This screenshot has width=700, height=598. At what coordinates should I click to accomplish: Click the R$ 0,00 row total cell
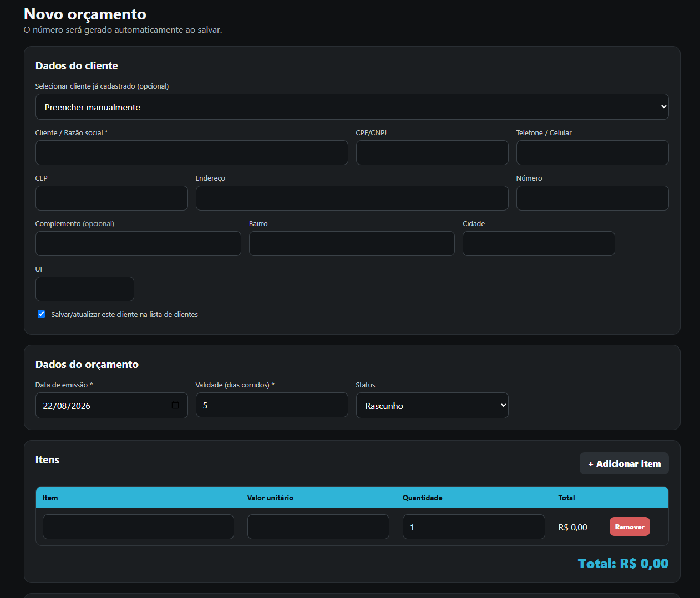tap(572, 527)
